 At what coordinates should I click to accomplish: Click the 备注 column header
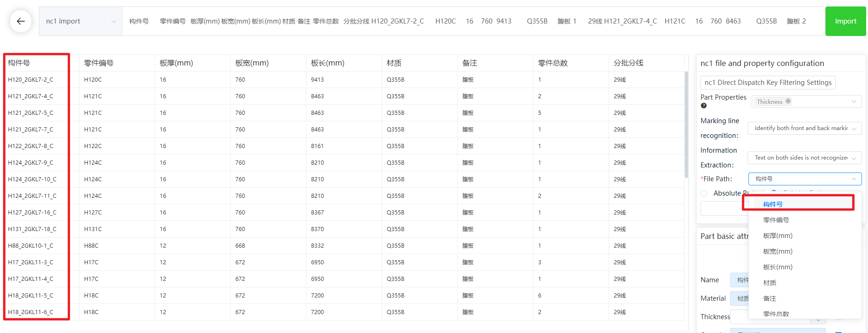click(x=495, y=63)
